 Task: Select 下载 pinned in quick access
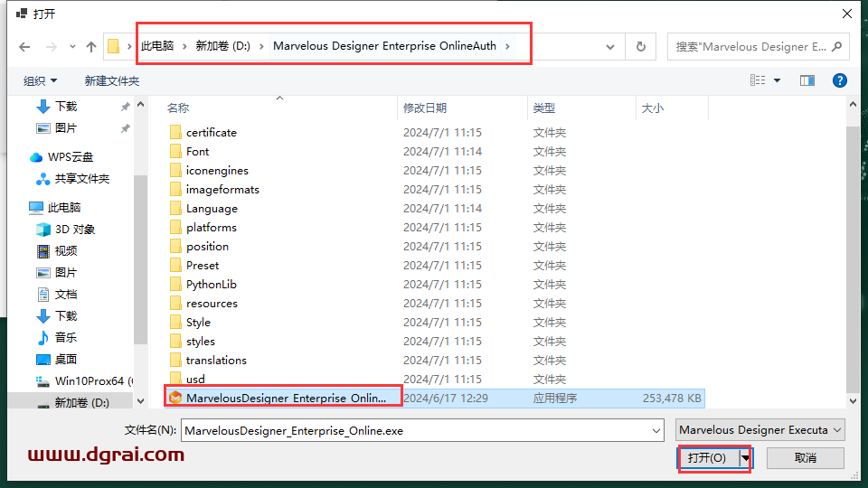66,107
